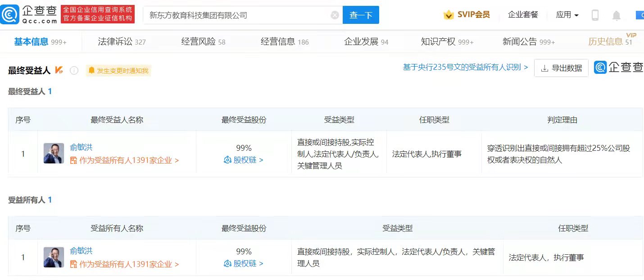Click 发生变更时通知我 notification button

coord(118,70)
